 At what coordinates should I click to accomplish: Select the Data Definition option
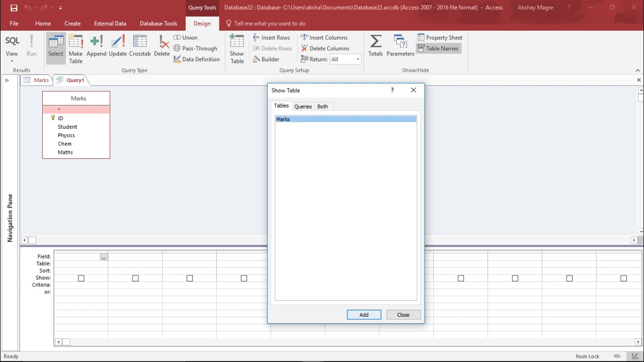pyautogui.click(x=197, y=59)
